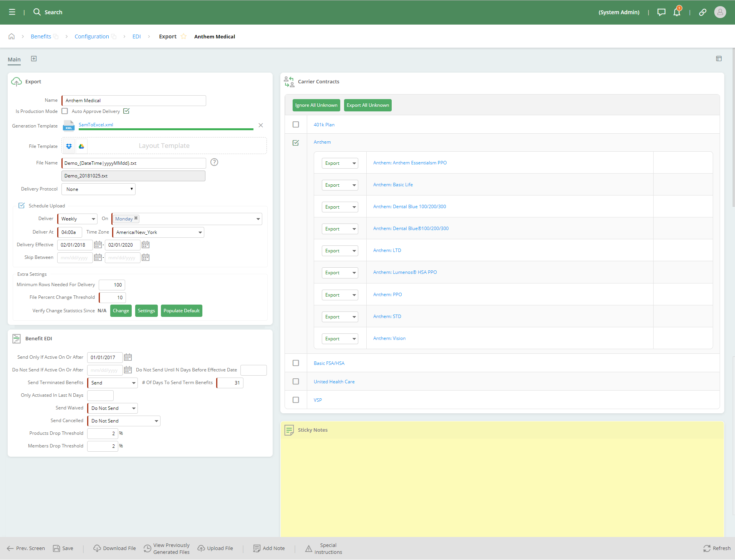Navigate to Configuration breadcrumb
This screenshot has height=560, width=735.
point(92,36)
